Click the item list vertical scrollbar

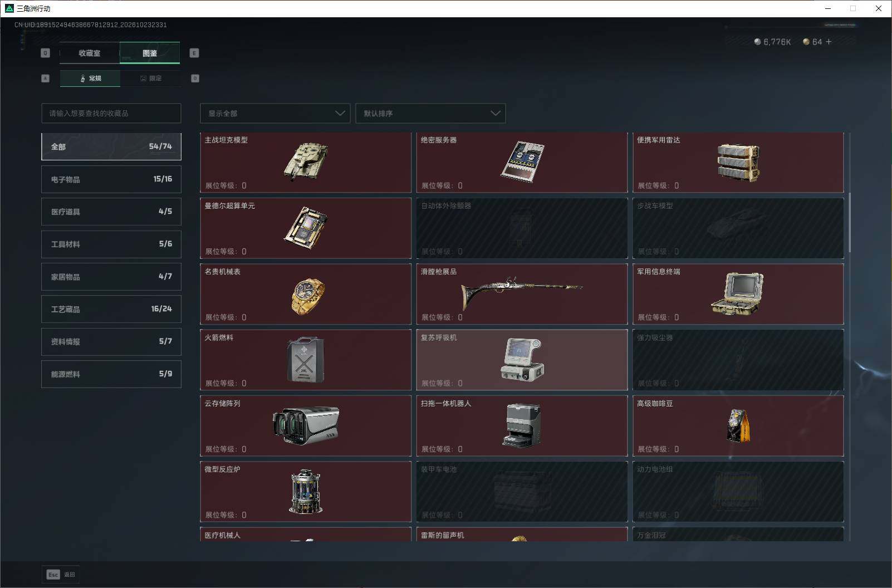pyautogui.click(x=850, y=223)
